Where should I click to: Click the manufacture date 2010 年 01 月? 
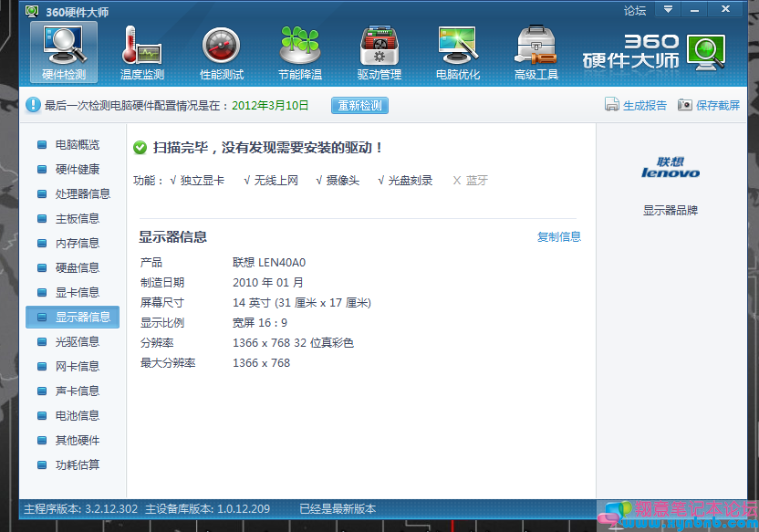click(268, 283)
